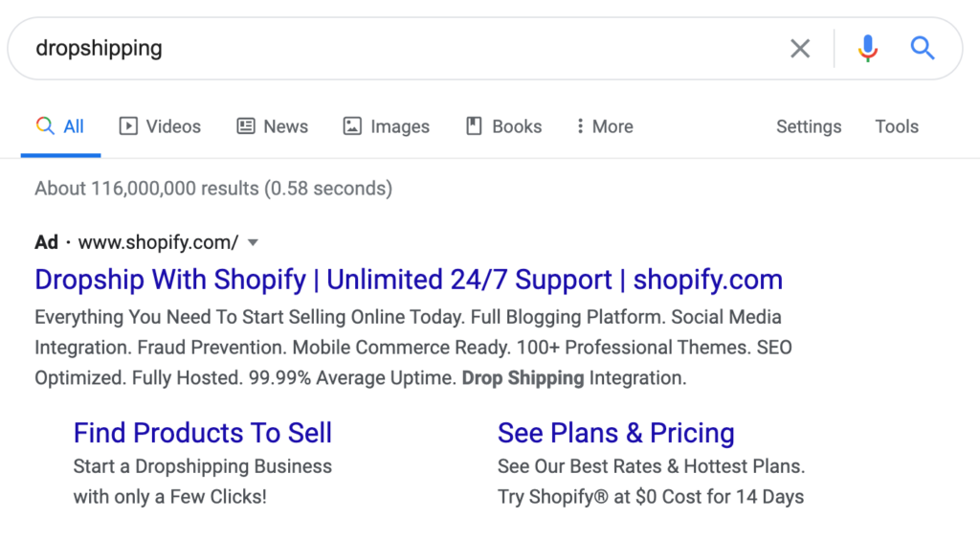Open the Settings menu

(x=809, y=126)
